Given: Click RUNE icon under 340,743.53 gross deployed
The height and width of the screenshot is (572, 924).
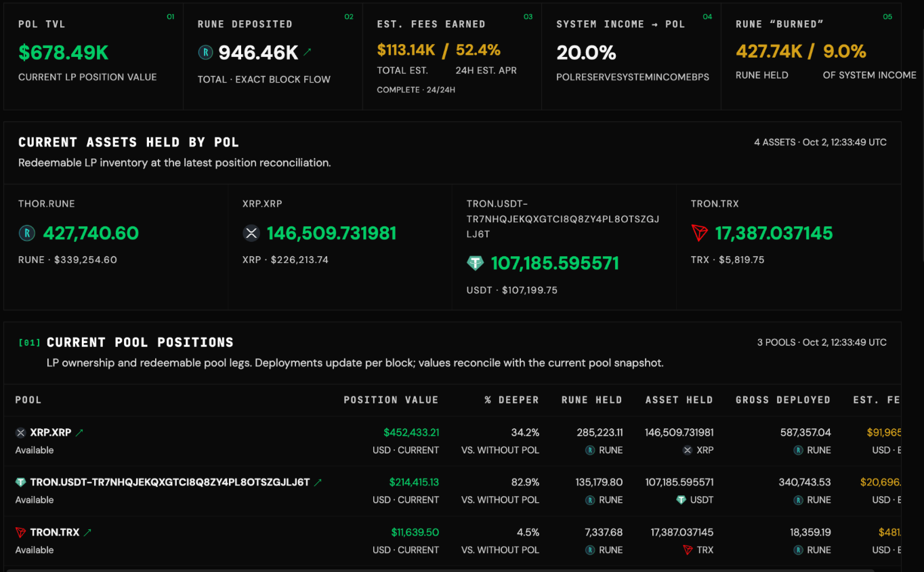Looking at the screenshot, I should [x=799, y=500].
